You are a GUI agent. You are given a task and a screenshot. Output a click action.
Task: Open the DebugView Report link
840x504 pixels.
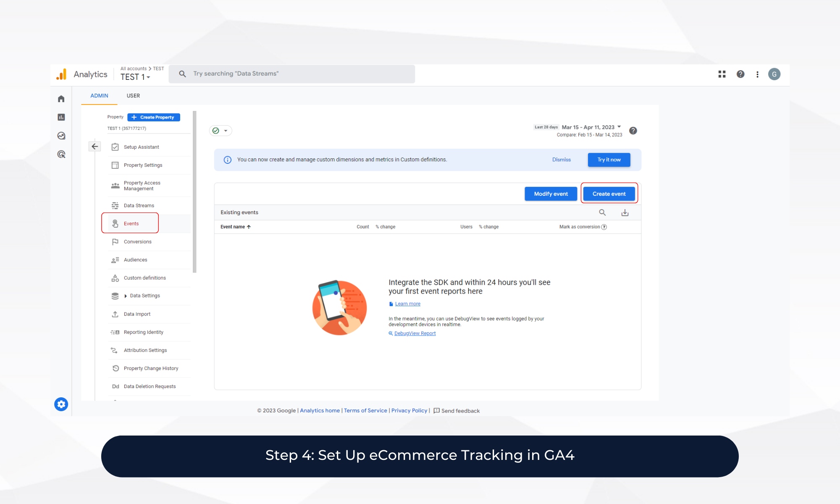[415, 333]
